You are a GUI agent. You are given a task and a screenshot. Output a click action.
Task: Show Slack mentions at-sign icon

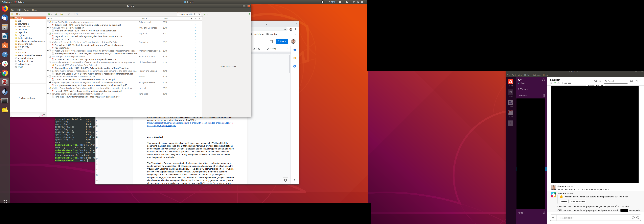click(x=631, y=81)
